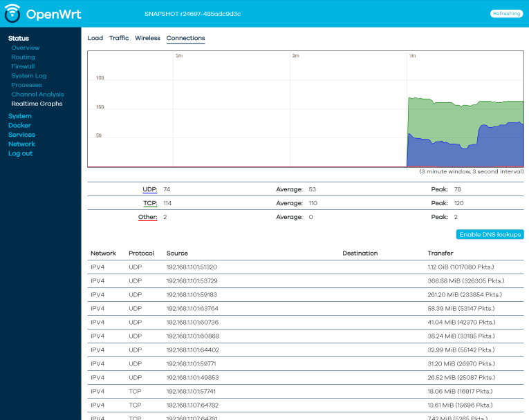Click the Refreshing status indicator
The image size is (529, 420).
pos(506,14)
